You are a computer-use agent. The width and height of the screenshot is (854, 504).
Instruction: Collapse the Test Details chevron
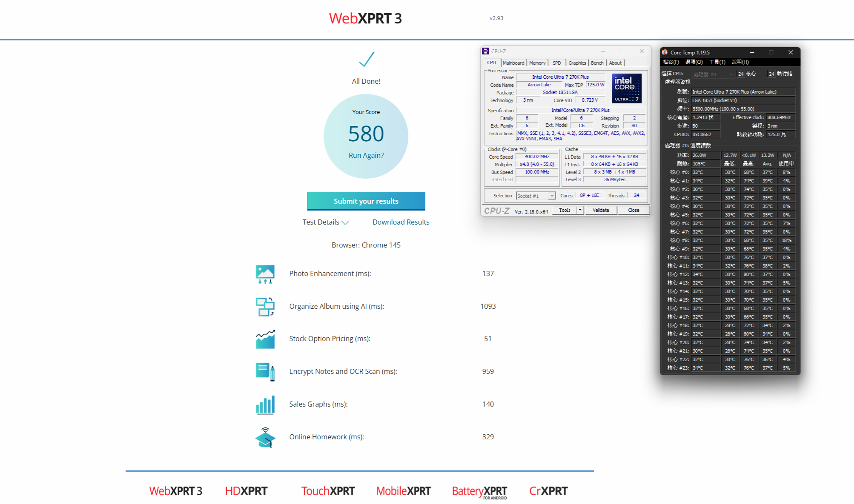(345, 222)
